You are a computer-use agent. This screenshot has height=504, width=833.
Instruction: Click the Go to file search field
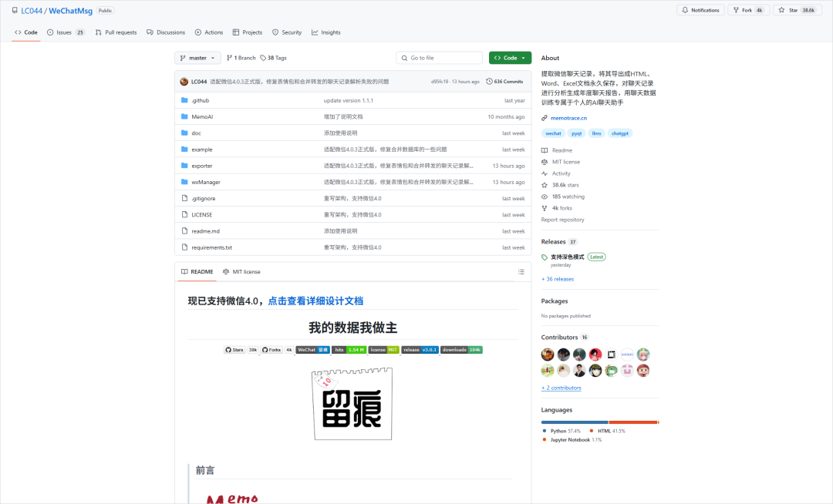tap(439, 57)
